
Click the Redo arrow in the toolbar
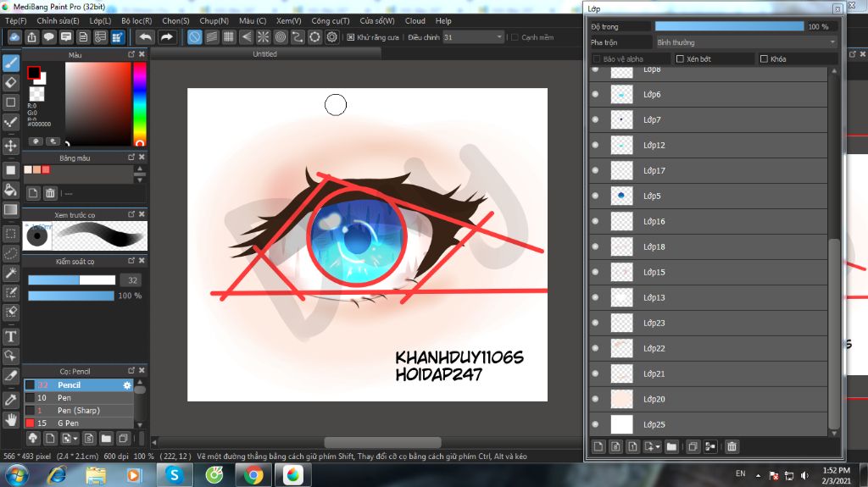click(x=166, y=37)
